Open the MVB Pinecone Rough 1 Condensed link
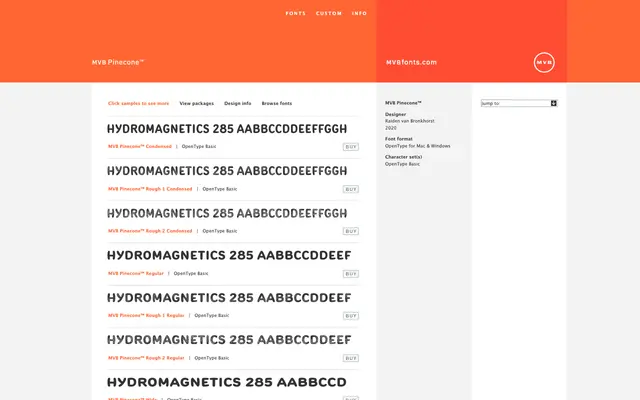The image size is (640, 400). click(150, 189)
